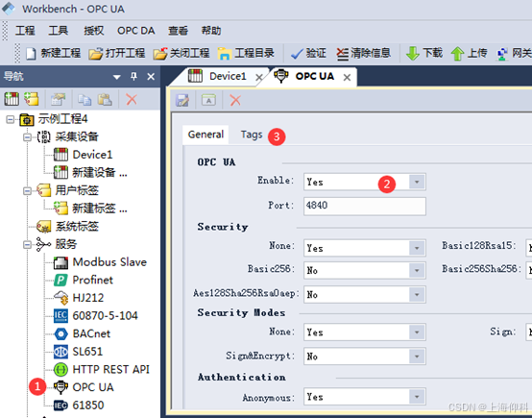Click the 下载 download button

(x=424, y=53)
